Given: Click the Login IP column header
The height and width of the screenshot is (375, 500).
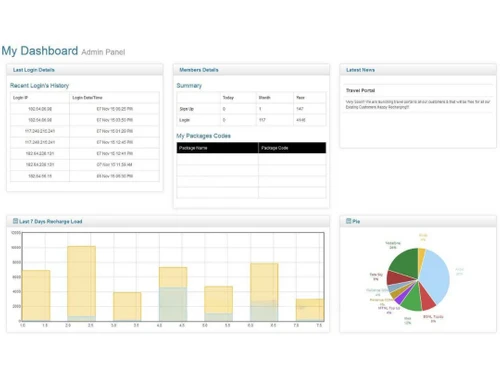Looking at the screenshot, I should click(21, 98).
